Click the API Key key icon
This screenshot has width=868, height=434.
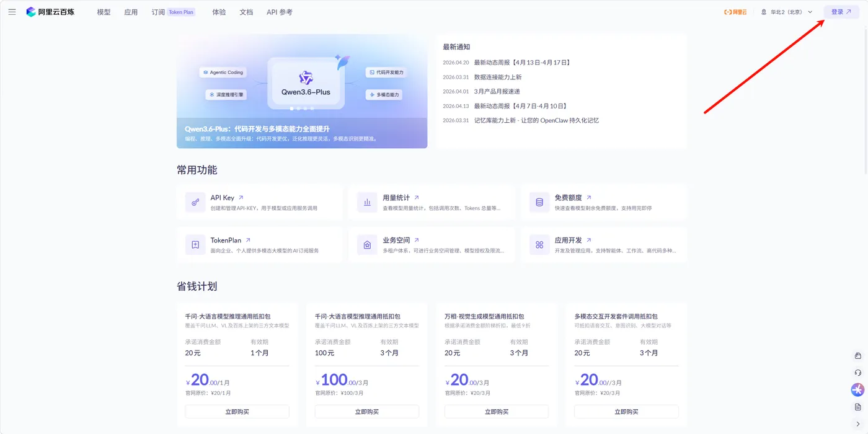coord(195,202)
